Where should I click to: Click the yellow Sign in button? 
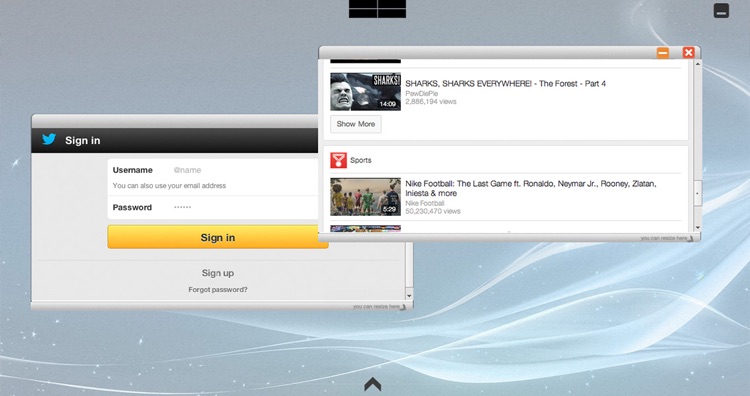(x=218, y=237)
